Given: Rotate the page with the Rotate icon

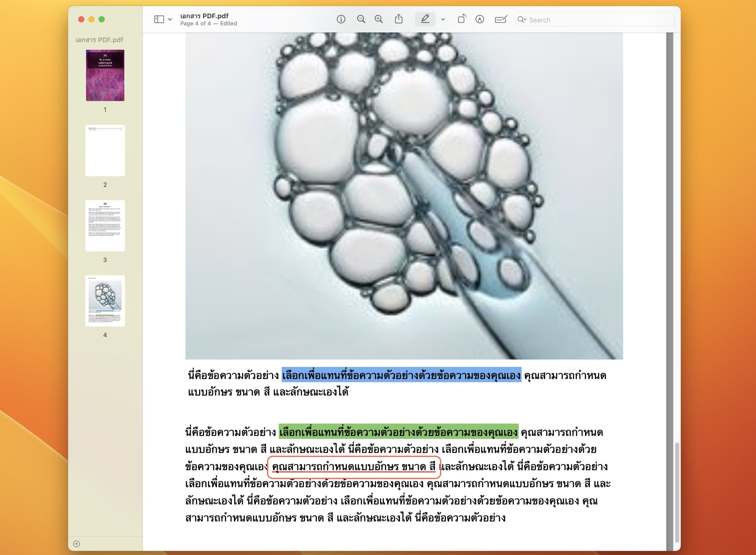Looking at the screenshot, I should pos(462,19).
